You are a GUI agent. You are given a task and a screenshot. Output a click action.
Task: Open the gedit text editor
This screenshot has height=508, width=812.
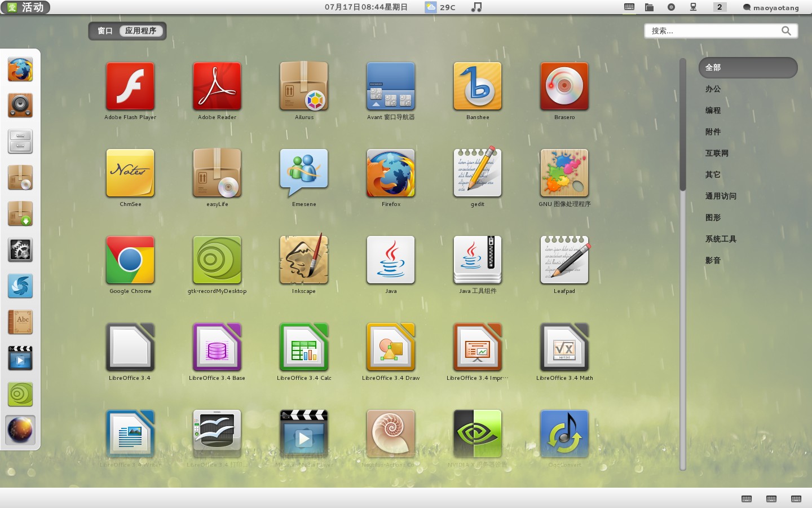478,173
